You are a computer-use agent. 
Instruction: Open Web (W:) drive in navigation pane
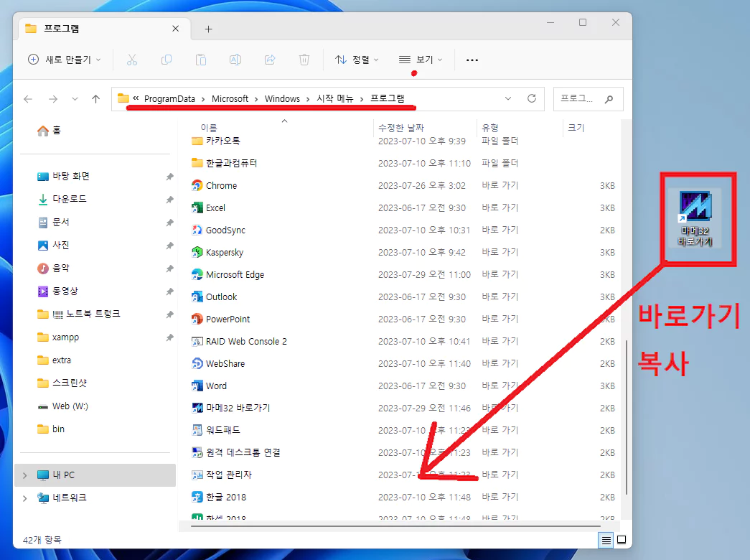(x=63, y=406)
